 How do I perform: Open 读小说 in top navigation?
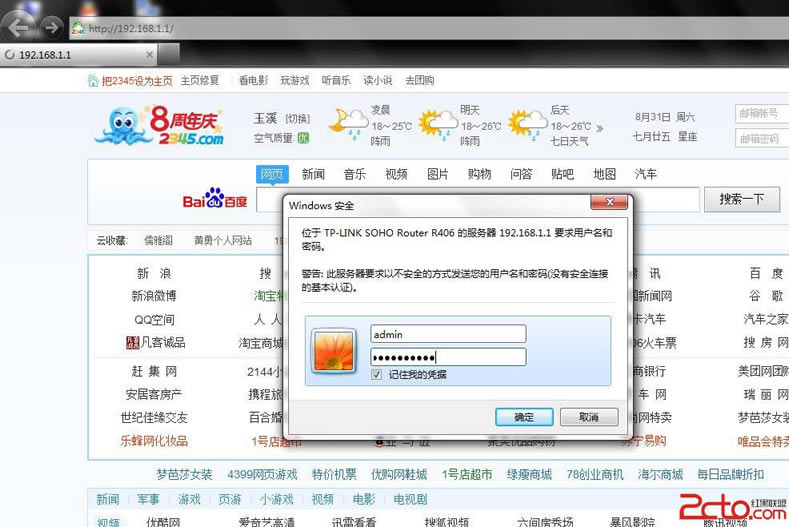tap(378, 81)
